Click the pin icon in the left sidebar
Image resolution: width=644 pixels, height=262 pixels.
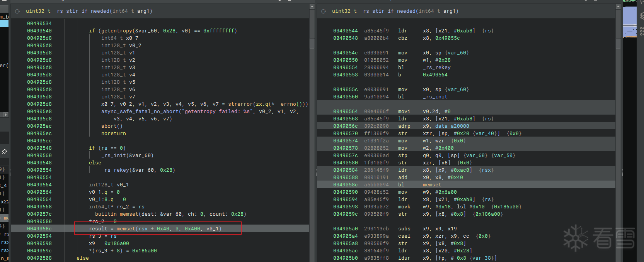coord(5,151)
